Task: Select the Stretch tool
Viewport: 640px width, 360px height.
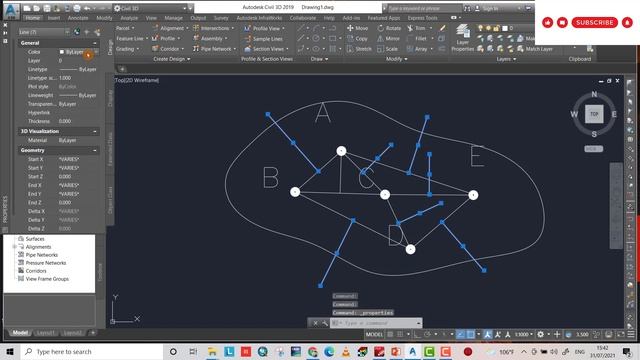Action: 359,49
